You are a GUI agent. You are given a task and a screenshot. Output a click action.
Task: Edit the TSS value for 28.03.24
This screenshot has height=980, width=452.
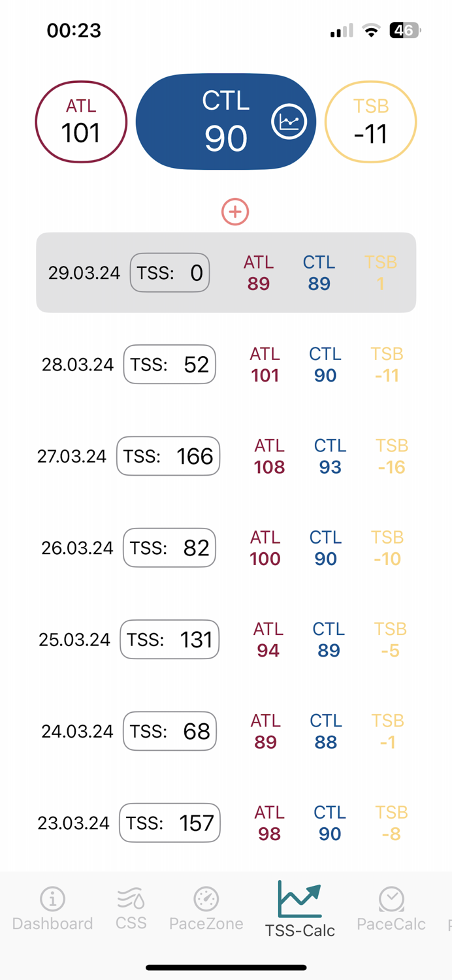(x=169, y=364)
